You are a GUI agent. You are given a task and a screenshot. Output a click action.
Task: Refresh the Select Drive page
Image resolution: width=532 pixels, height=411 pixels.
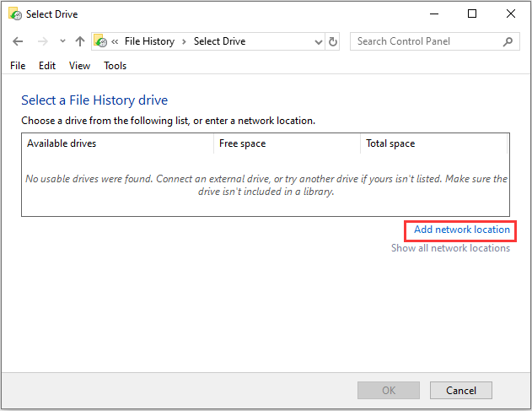pos(333,42)
